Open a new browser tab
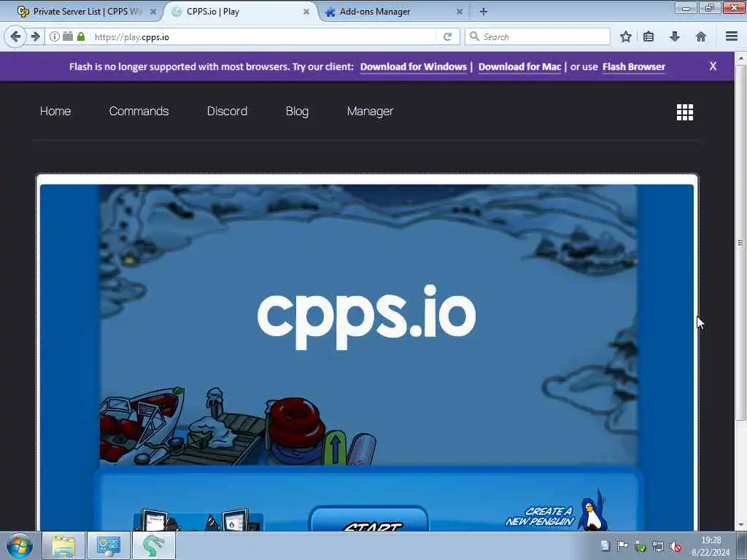This screenshot has width=747, height=560. coord(483,12)
